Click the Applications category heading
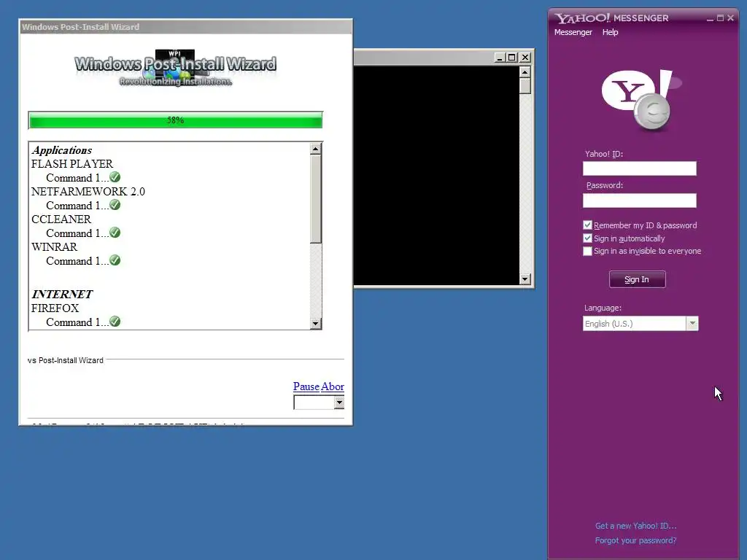747x560 pixels. point(62,150)
